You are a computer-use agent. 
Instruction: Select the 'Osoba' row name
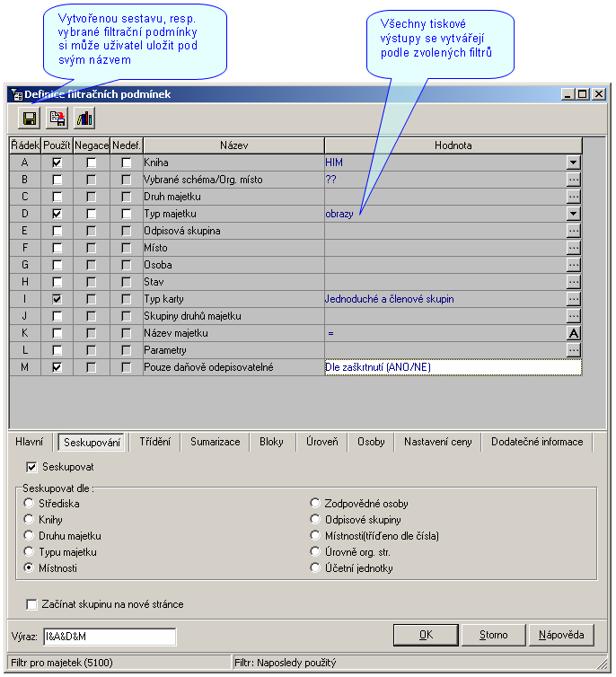coord(158,265)
